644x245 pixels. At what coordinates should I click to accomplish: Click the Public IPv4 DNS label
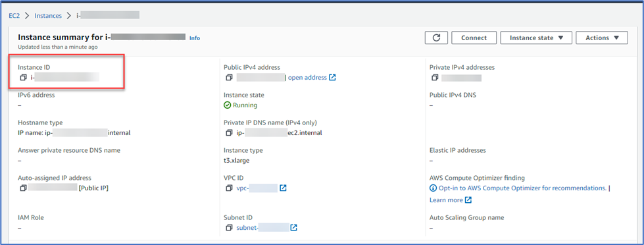(x=453, y=95)
